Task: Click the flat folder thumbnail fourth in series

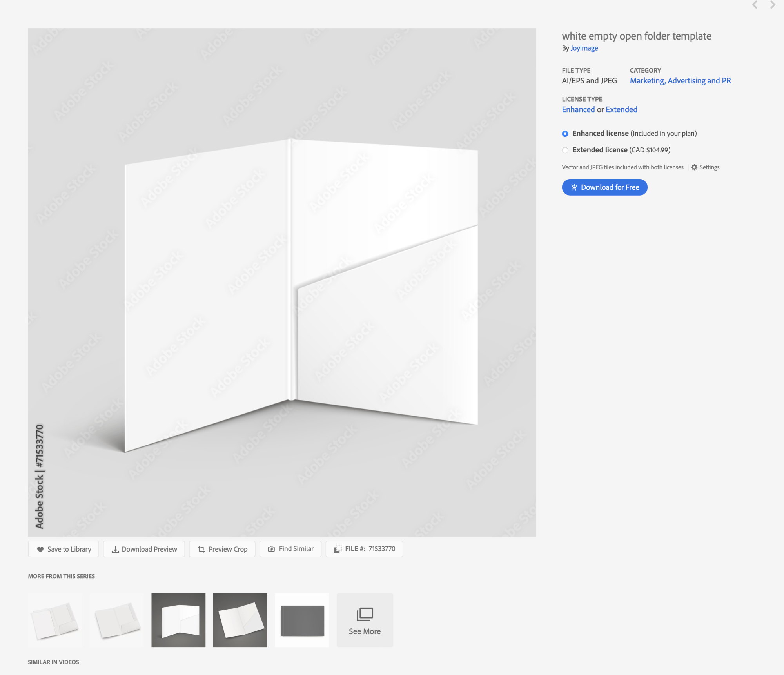Action: click(240, 620)
